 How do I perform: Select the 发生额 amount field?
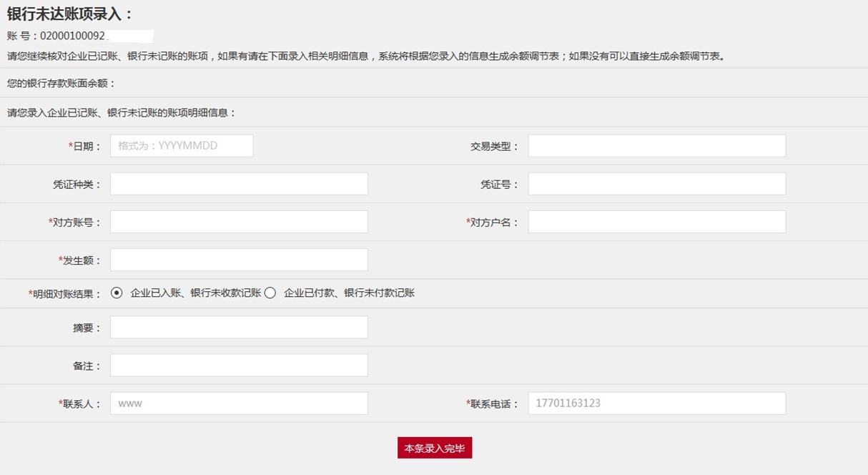239,260
